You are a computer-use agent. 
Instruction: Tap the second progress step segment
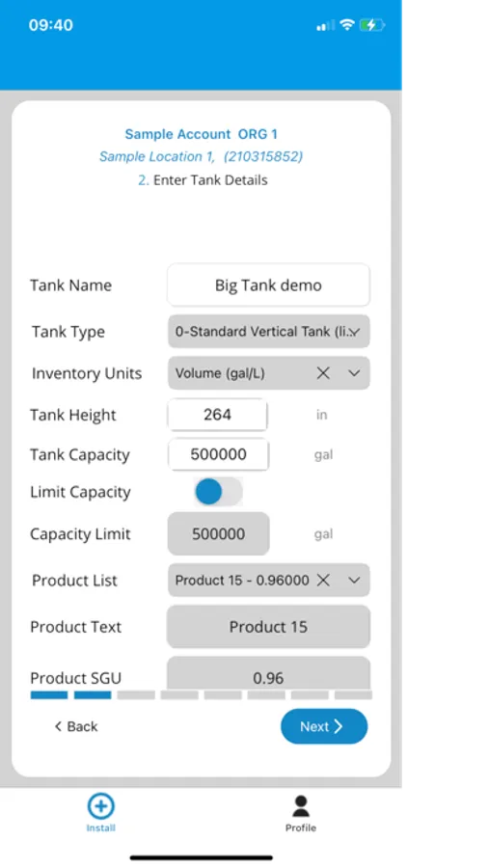tap(93, 695)
